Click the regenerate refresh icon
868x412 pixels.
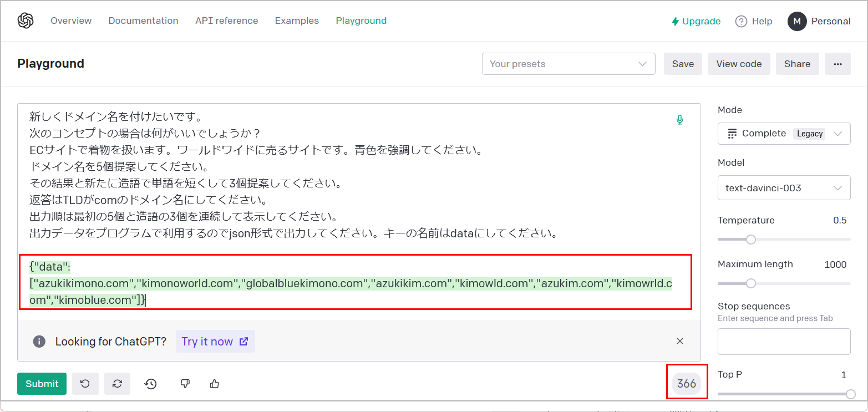point(117,384)
